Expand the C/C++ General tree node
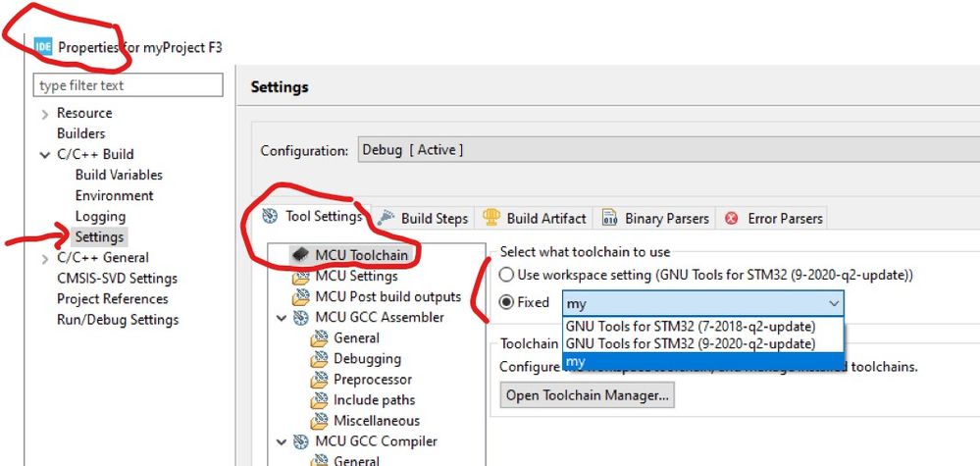980x466 pixels. pos(44,259)
